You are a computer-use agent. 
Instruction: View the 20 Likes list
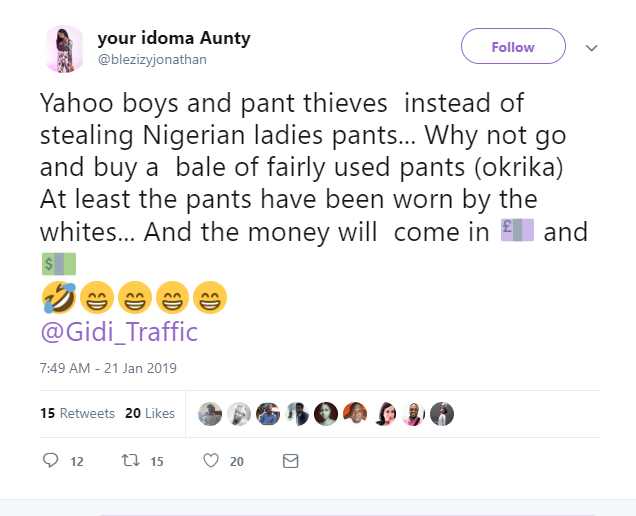(x=150, y=413)
